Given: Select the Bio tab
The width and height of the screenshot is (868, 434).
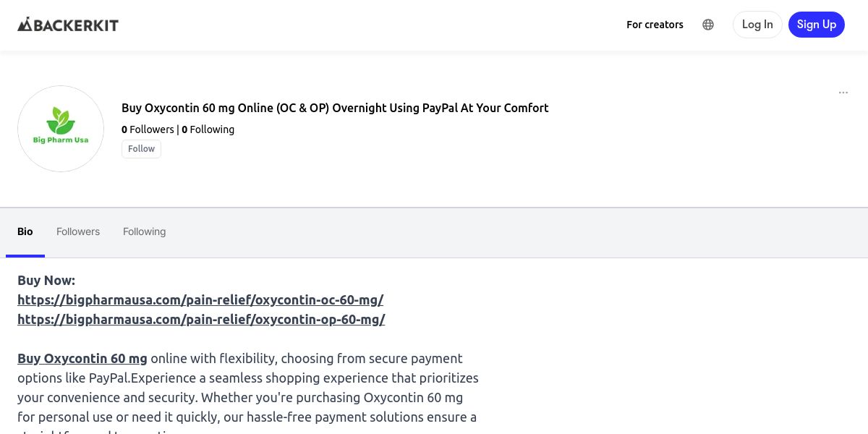Looking at the screenshot, I should point(25,231).
